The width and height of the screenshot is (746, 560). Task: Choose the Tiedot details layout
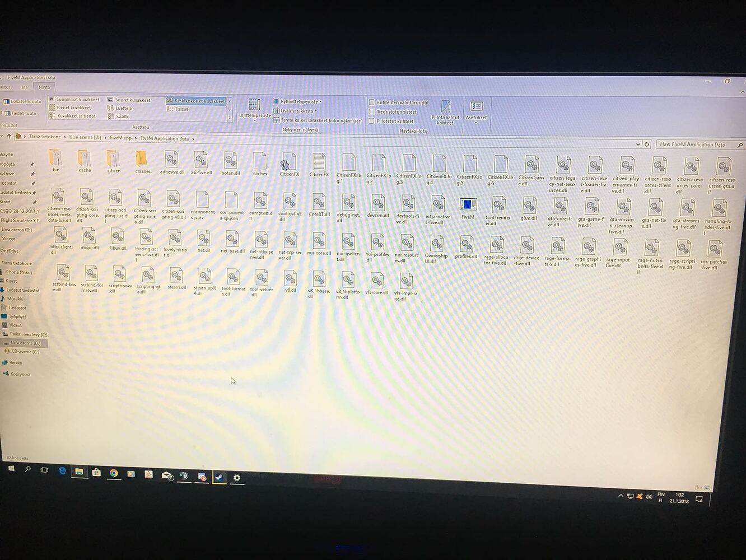178,109
